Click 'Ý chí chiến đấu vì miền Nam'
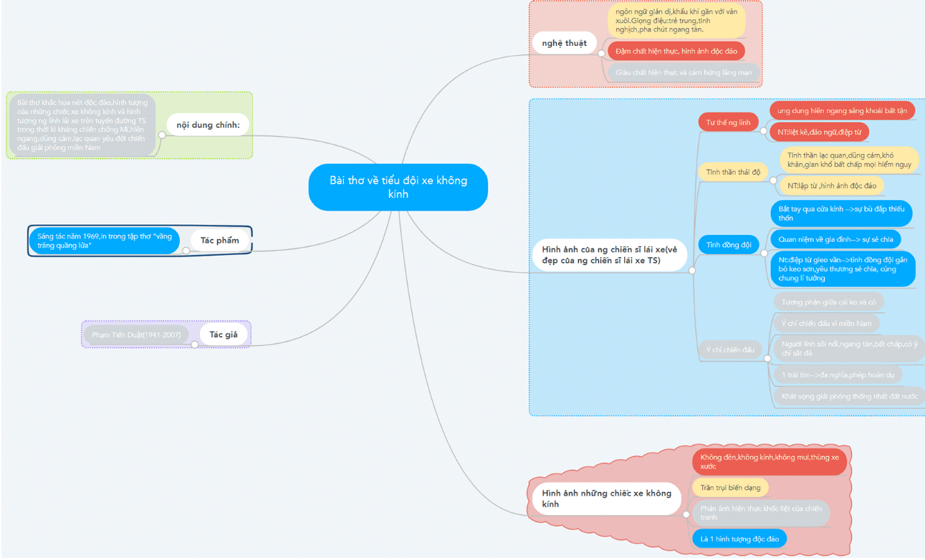The width and height of the screenshot is (925, 560). [x=826, y=324]
